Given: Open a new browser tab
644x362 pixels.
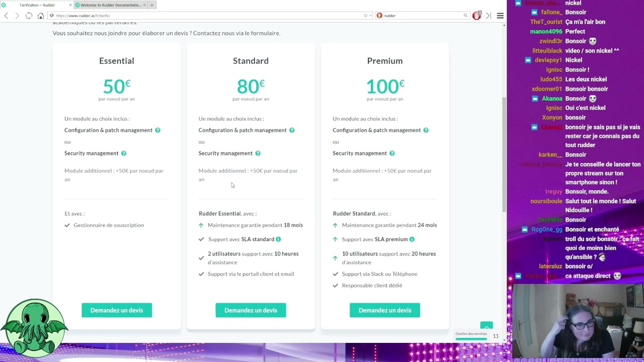Looking at the screenshot, I should pyautogui.click(x=152, y=5).
